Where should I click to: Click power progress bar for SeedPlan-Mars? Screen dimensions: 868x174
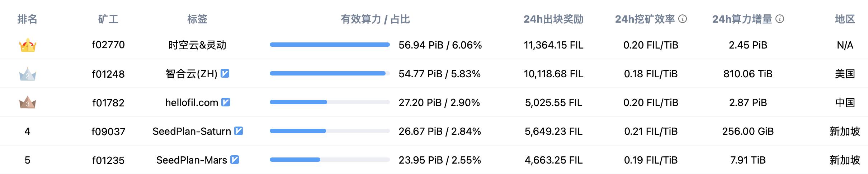[330, 160]
